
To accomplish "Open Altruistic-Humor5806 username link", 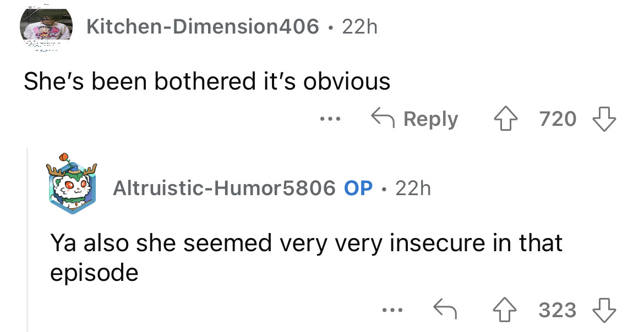I will click(x=223, y=189).
